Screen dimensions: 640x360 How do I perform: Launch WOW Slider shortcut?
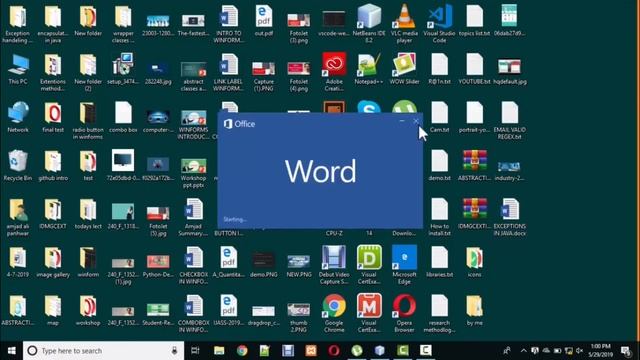[x=404, y=69]
